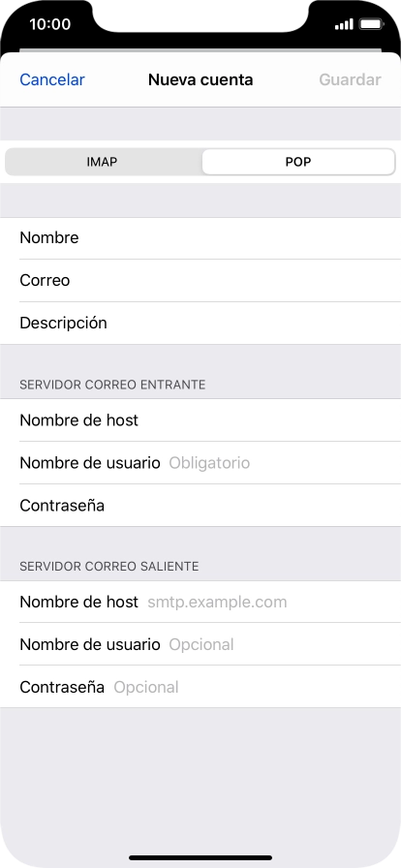Select outgoing Nombre de usuario Opcional field
401x868 pixels.
200,644
